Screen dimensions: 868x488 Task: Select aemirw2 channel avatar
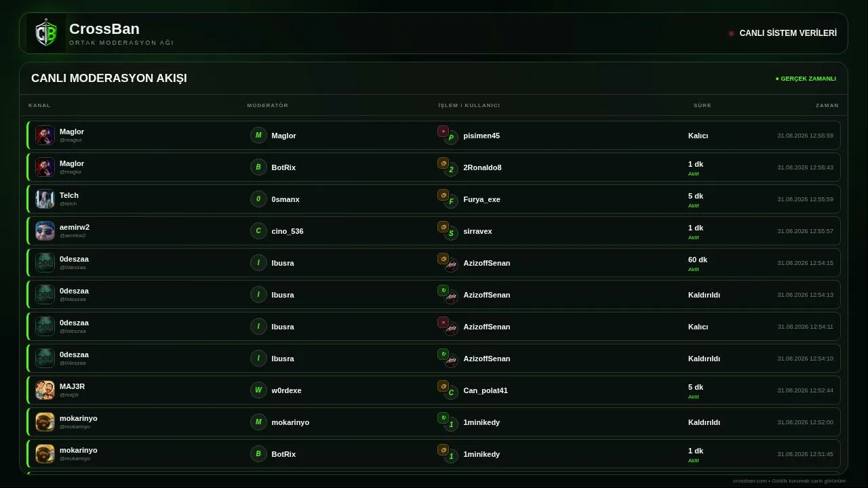45,231
